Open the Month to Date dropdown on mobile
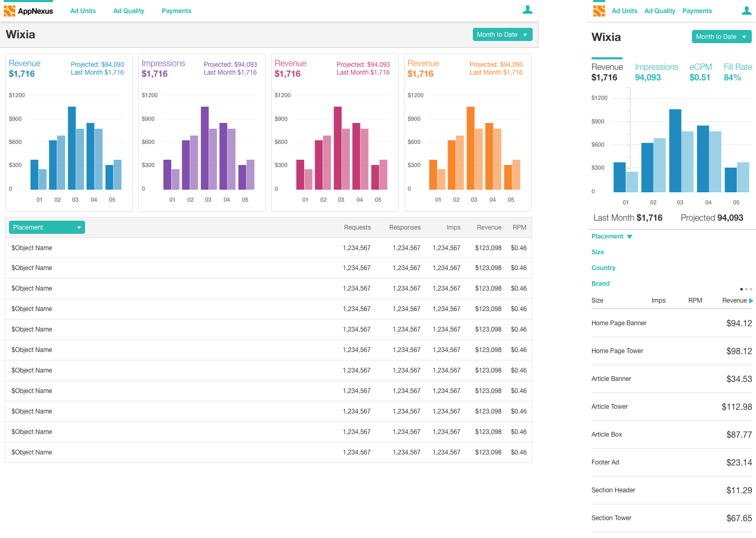Viewport: 756px width, 538px height. pyautogui.click(x=721, y=37)
